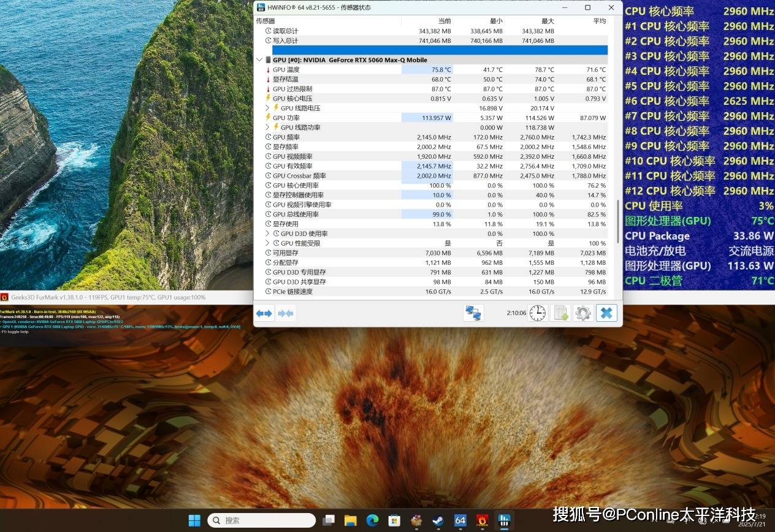
Task: Click the 当前 column header
Action: point(444,21)
